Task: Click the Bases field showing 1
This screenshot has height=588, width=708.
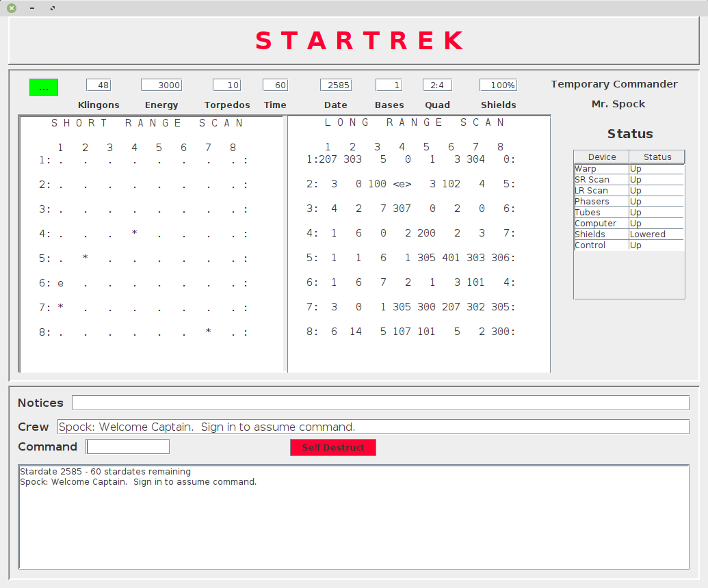Action: point(389,85)
